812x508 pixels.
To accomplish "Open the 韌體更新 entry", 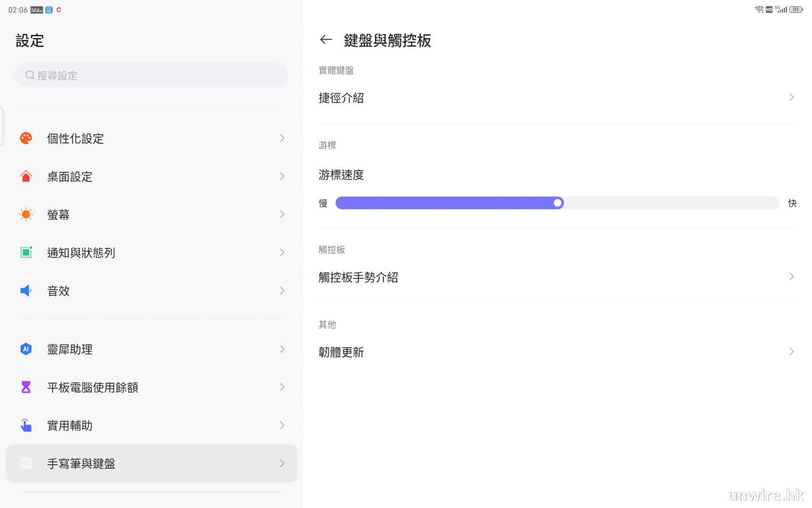I will [x=341, y=352].
